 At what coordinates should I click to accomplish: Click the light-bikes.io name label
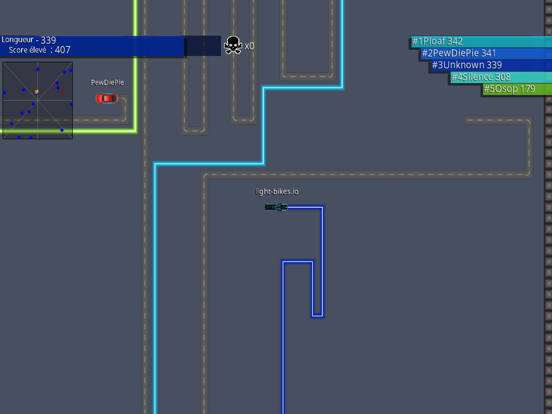click(x=277, y=192)
